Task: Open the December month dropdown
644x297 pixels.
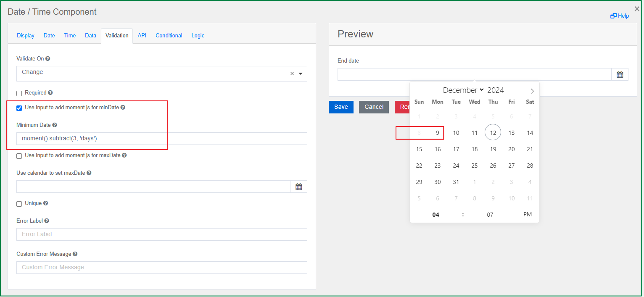Action: 464,90
